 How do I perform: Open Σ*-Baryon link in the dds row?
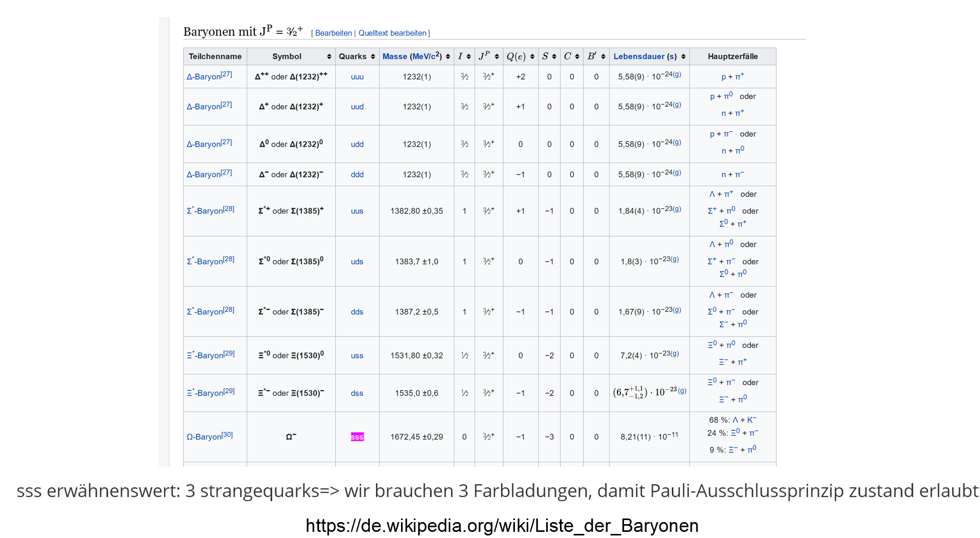[x=205, y=312]
